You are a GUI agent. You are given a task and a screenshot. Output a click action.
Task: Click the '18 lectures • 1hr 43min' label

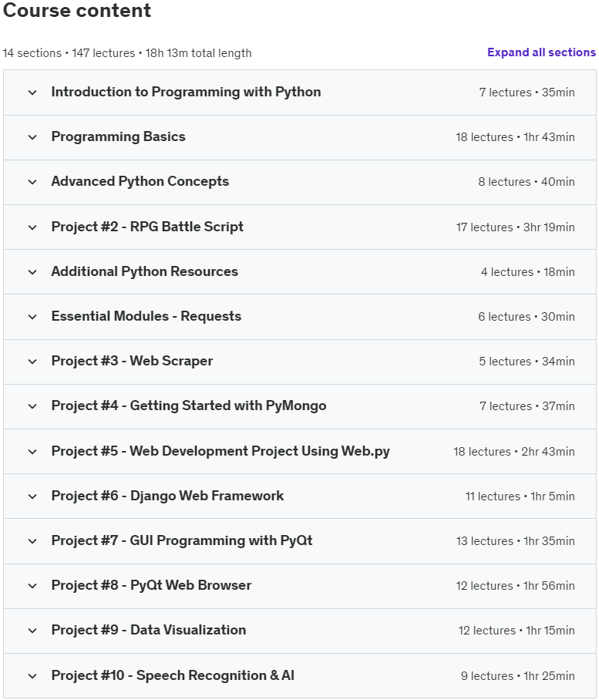[x=515, y=137]
